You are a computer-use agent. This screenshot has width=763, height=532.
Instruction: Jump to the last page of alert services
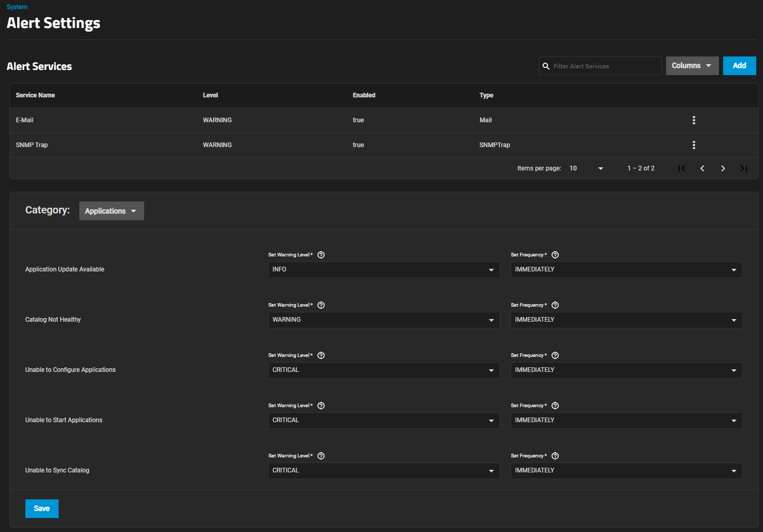[x=743, y=168]
